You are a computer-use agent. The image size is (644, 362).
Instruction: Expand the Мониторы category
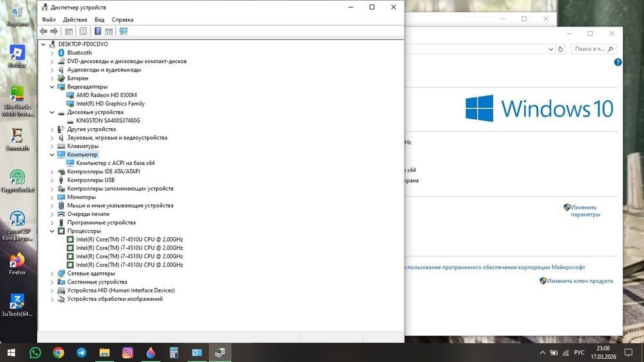pos(52,197)
